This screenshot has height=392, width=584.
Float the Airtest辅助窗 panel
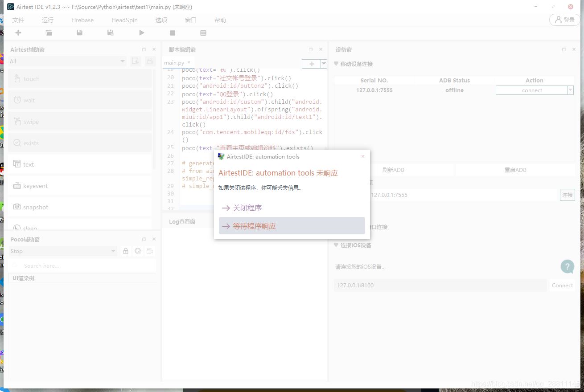coord(144,49)
